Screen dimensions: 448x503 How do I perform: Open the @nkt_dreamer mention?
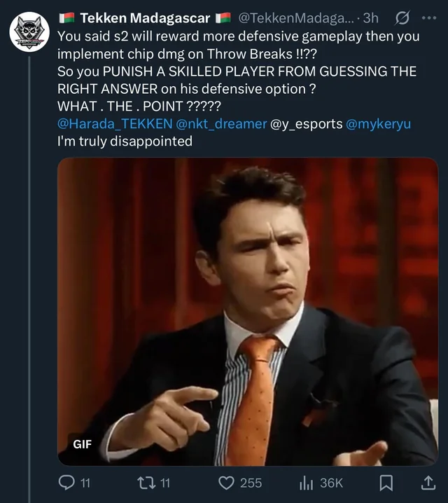tap(222, 123)
